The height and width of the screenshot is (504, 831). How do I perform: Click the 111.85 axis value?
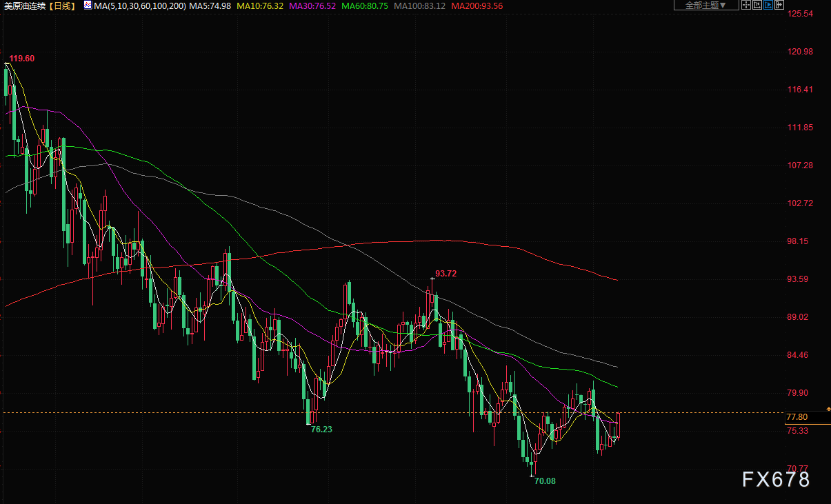point(800,128)
